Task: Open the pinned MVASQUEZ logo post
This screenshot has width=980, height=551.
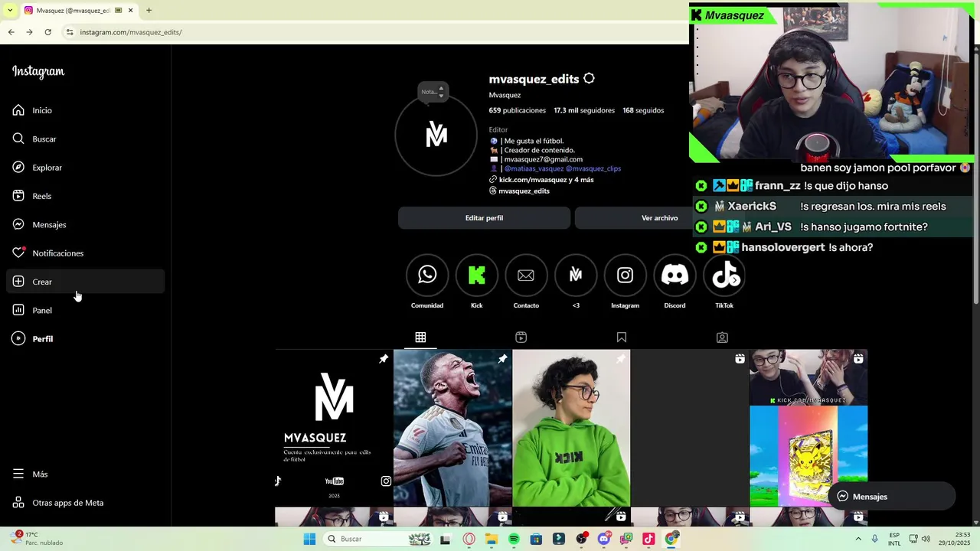Action: click(x=334, y=428)
